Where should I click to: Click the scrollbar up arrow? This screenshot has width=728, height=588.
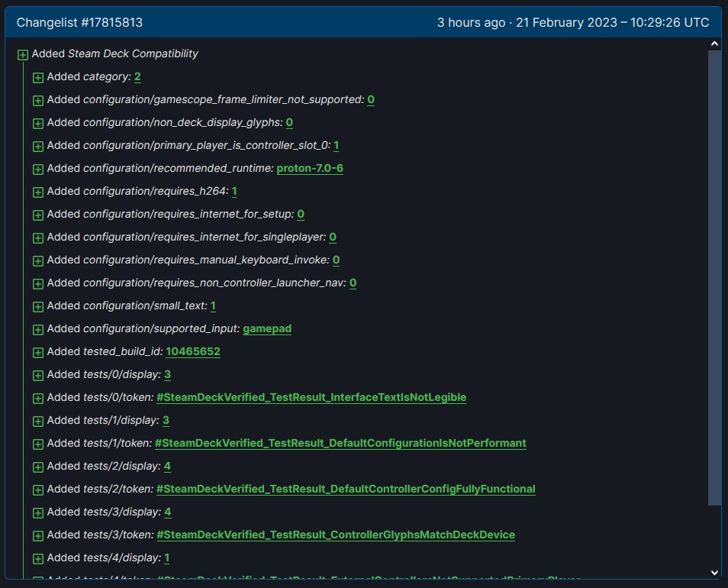point(714,44)
